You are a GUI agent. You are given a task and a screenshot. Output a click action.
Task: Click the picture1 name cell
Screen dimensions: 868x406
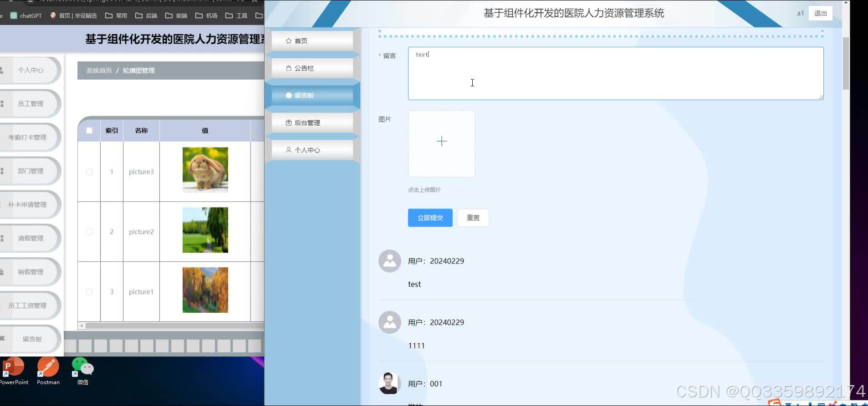(x=141, y=292)
